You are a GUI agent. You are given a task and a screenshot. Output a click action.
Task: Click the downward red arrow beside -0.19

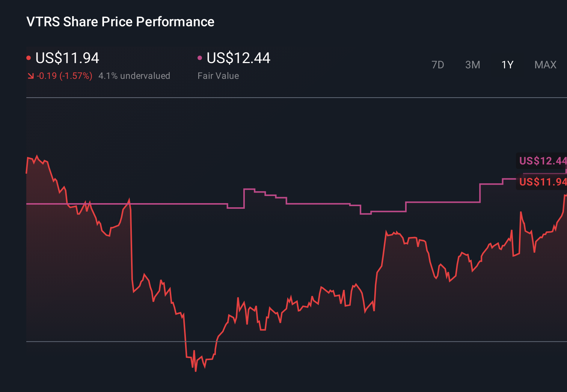(x=30, y=75)
